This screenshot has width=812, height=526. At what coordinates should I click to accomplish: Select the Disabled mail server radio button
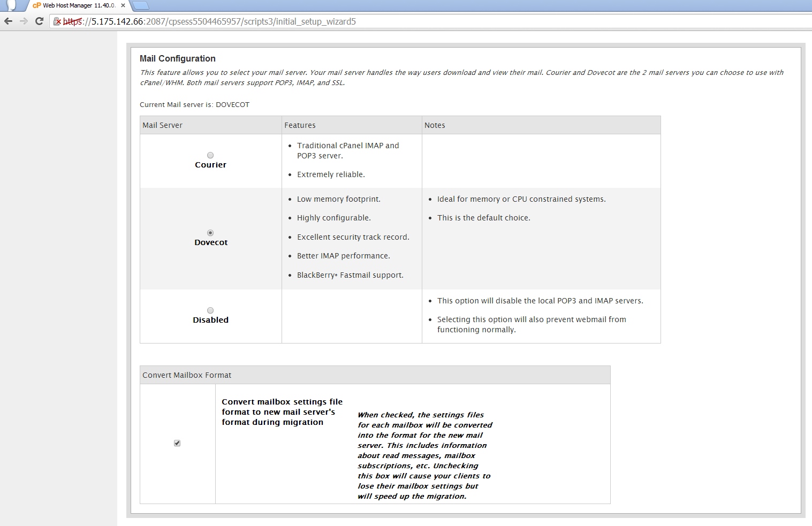[210, 310]
